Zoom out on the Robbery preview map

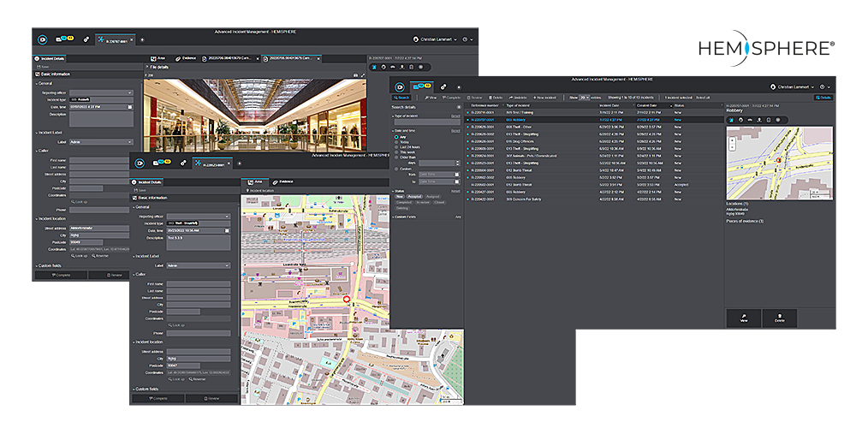click(733, 146)
